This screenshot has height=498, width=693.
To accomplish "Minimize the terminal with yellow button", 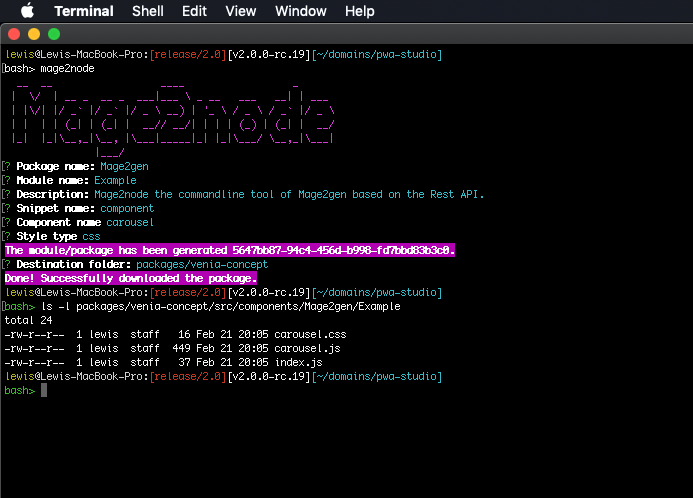I will click(34, 34).
